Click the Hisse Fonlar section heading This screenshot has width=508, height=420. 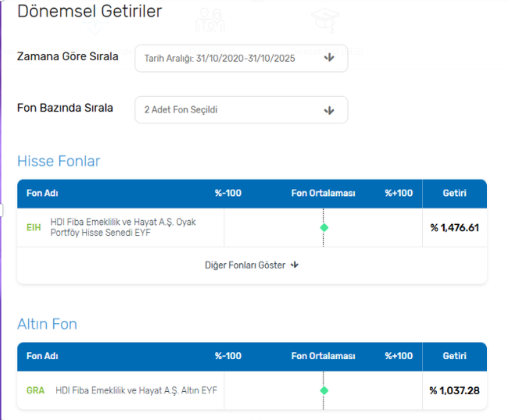click(59, 162)
